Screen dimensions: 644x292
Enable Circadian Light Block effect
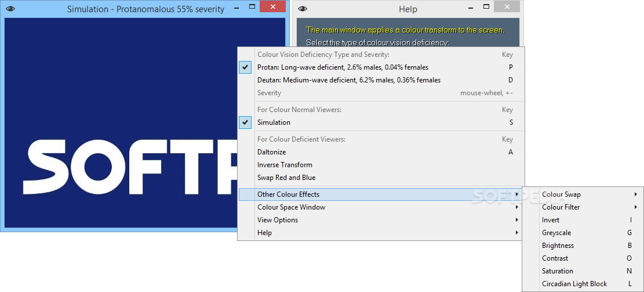point(574,284)
